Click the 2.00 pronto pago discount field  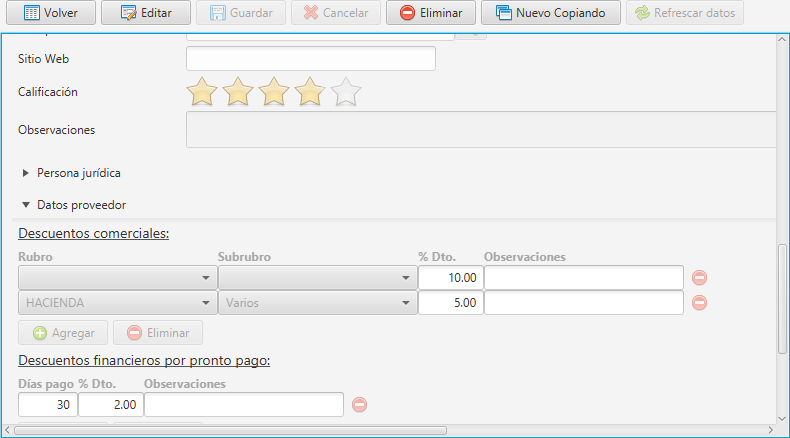point(111,405)
